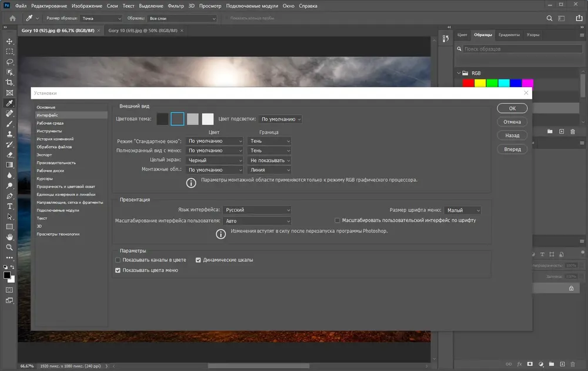Toggle Quick Mask mode icon

click(10, 290)
